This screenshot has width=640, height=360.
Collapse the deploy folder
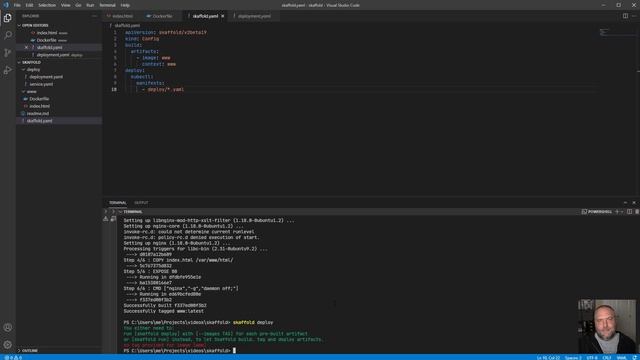pyautogui.click(x=33, y=70)
